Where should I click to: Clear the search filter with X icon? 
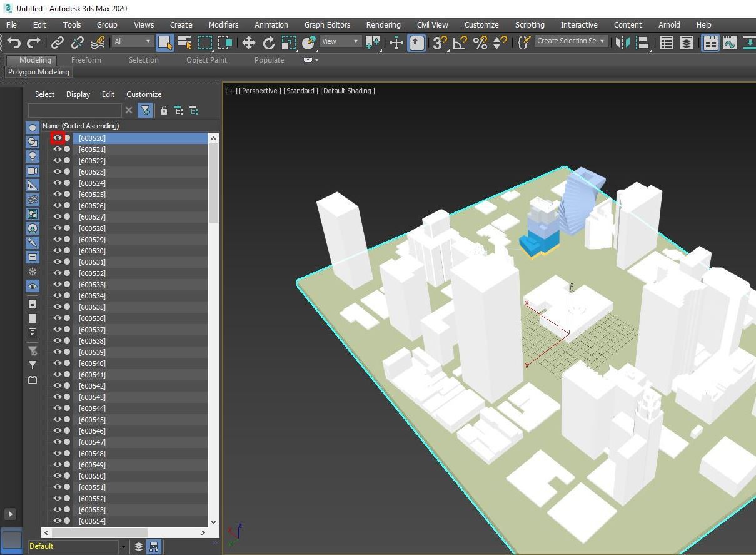129,110
